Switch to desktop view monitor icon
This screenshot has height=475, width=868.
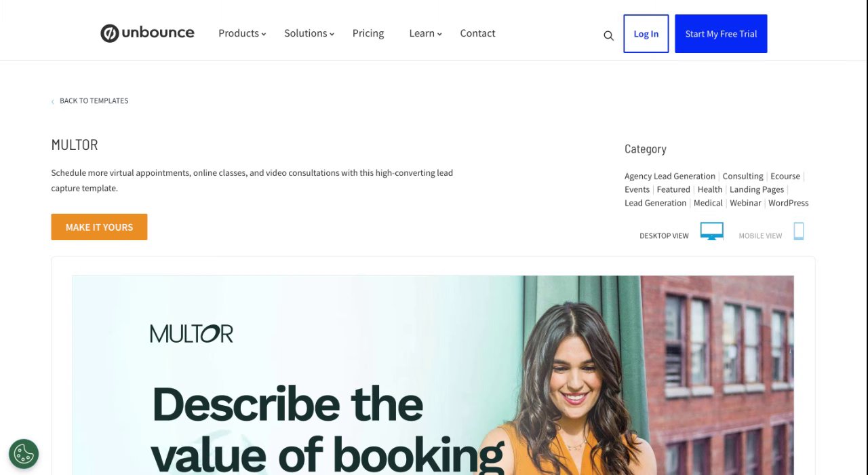coord(711,231)
